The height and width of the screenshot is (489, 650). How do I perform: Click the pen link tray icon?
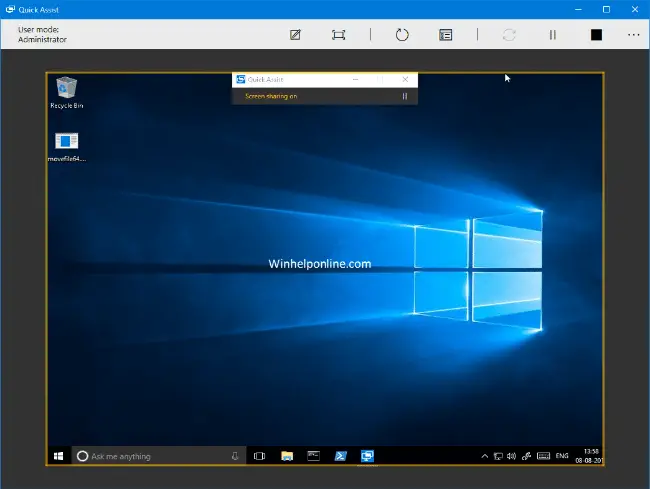(x=526, y=456)
